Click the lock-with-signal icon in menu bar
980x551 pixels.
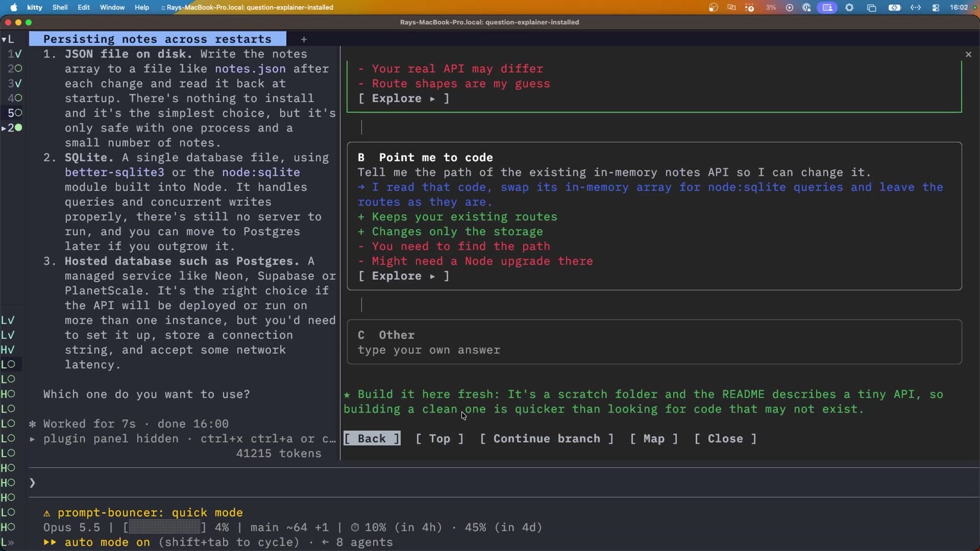coord(807,7)
